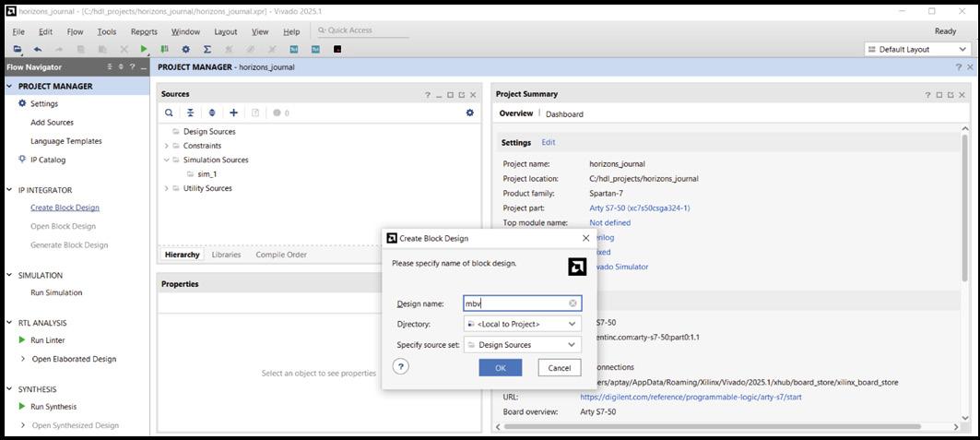Collapse all in the Sources panel

190,113
